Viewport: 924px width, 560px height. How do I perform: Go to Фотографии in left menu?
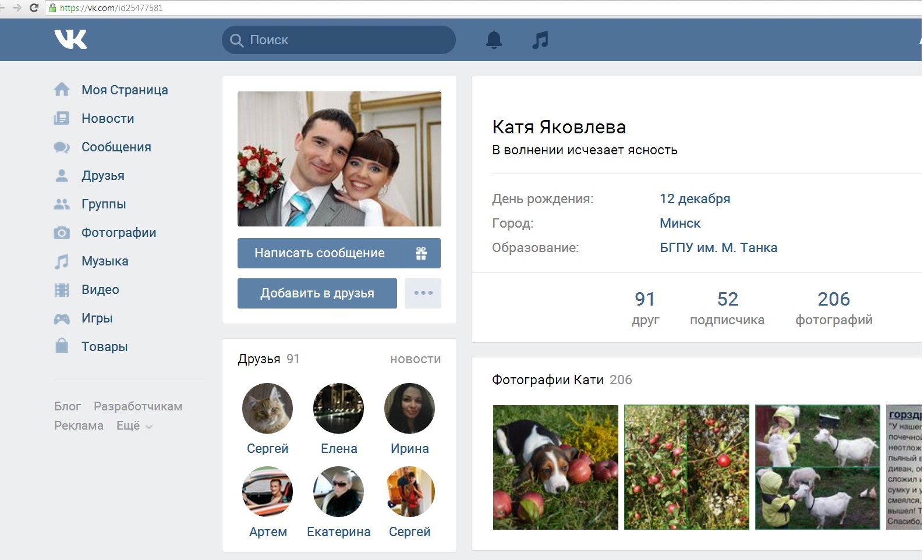point(119,233)
